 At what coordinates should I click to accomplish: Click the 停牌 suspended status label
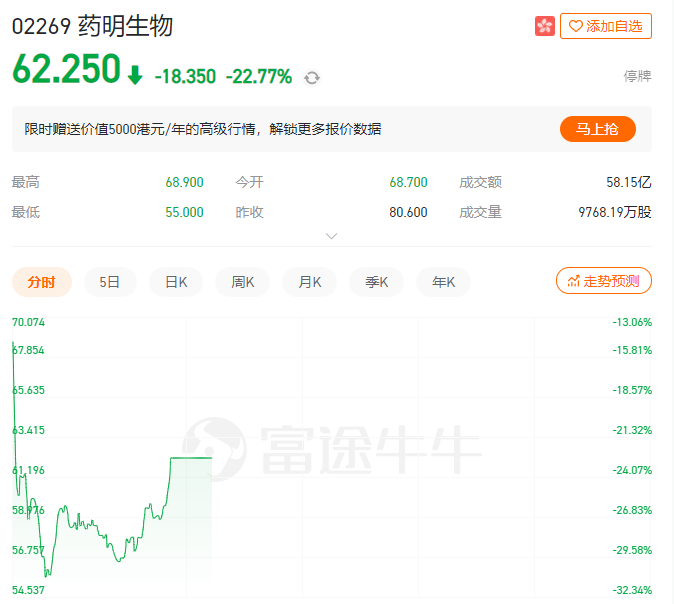point(637,76)
